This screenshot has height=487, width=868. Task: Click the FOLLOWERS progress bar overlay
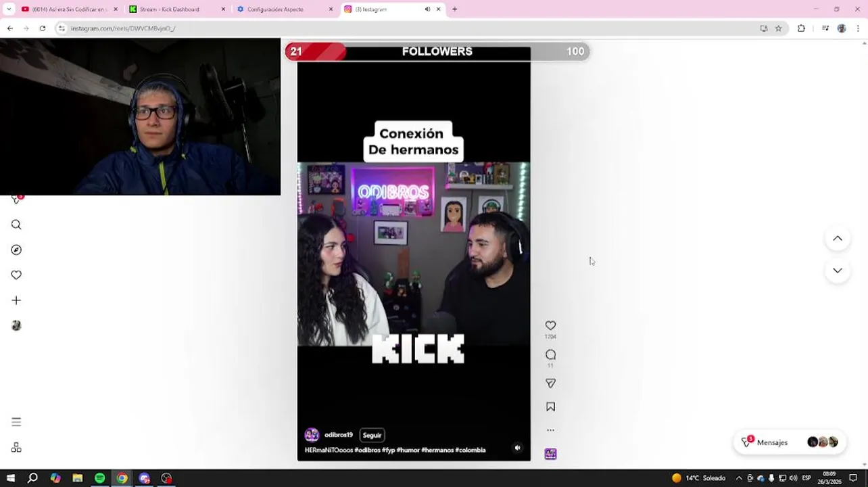coord(437,51)
